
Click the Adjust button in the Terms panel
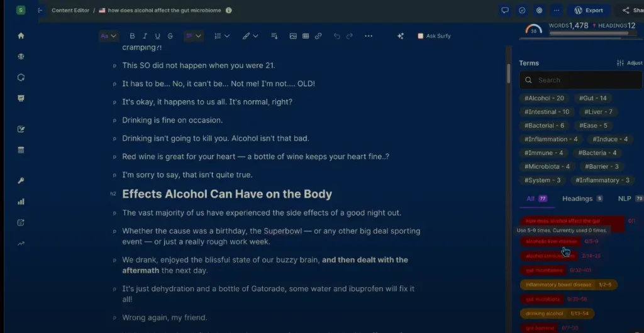coord(630,63)
